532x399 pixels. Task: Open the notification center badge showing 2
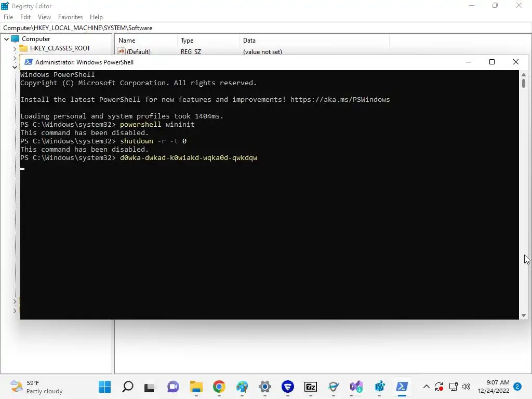click(517, 387)
